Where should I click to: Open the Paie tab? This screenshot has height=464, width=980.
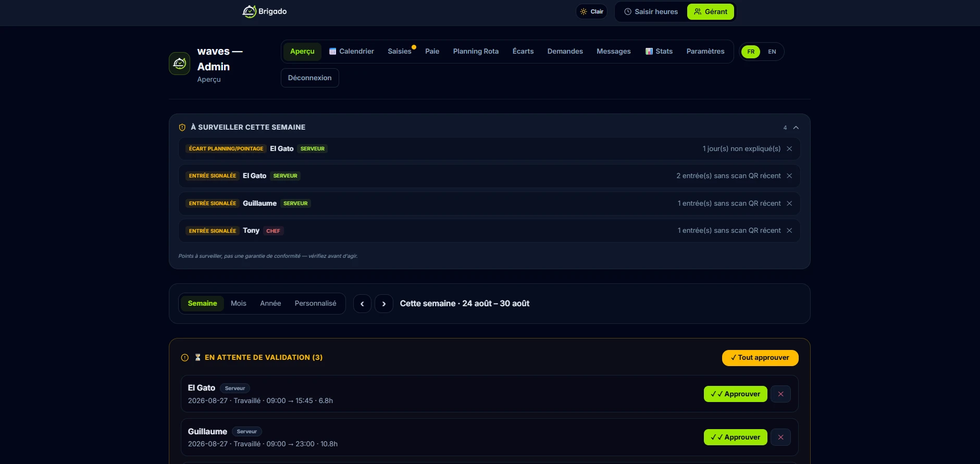pyautogui.click(x=432, y=51)
